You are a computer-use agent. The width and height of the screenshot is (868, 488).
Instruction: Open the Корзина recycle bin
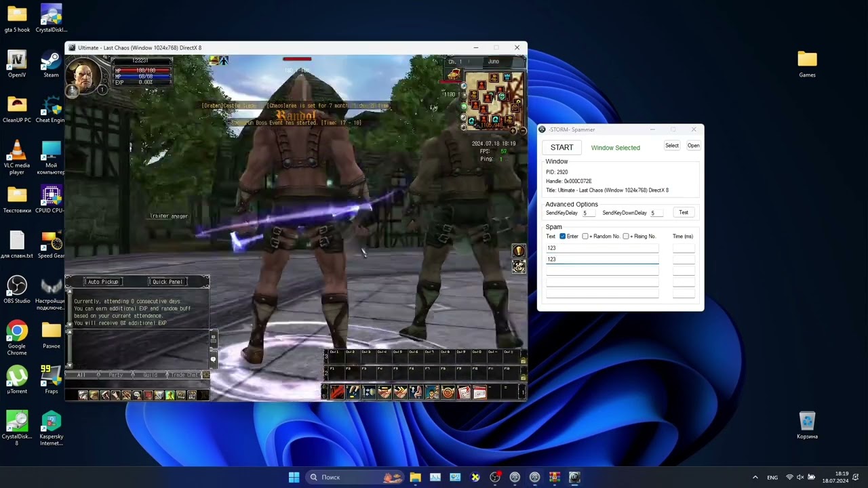pos(807,426)
